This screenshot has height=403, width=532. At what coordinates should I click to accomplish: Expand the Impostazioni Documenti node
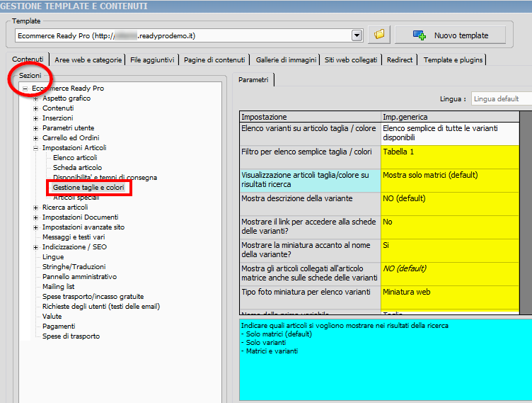[35, 217]
